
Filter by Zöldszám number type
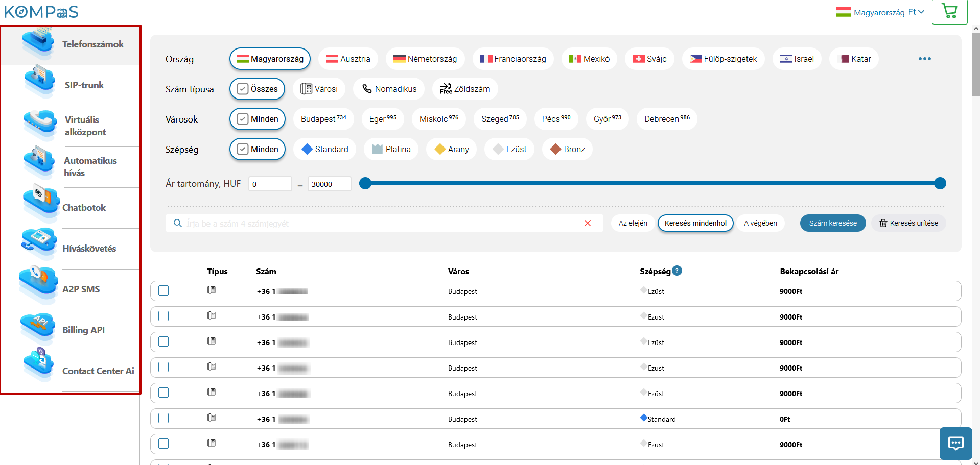(x=465, y=89)
